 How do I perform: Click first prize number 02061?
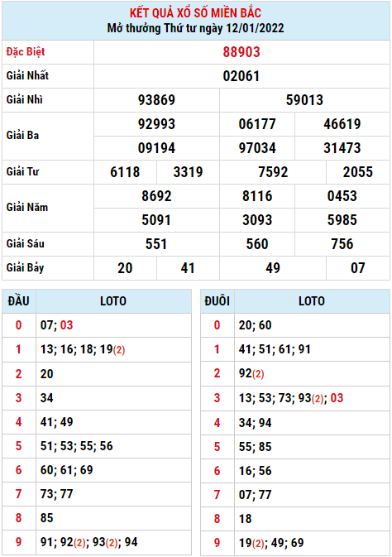(241, 76)
